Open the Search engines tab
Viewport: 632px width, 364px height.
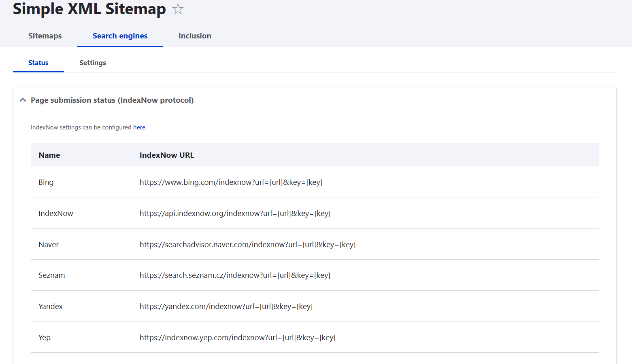click(x=120, y=36)
